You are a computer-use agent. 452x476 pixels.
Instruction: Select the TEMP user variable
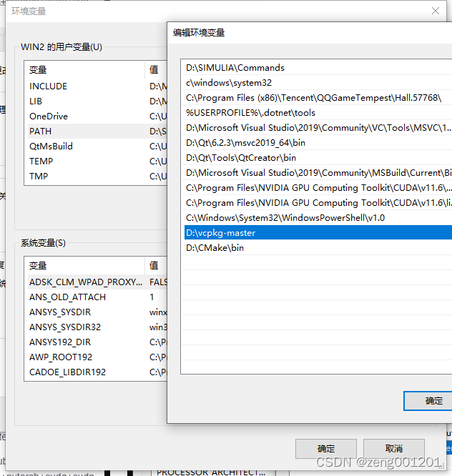pos(97,162)
